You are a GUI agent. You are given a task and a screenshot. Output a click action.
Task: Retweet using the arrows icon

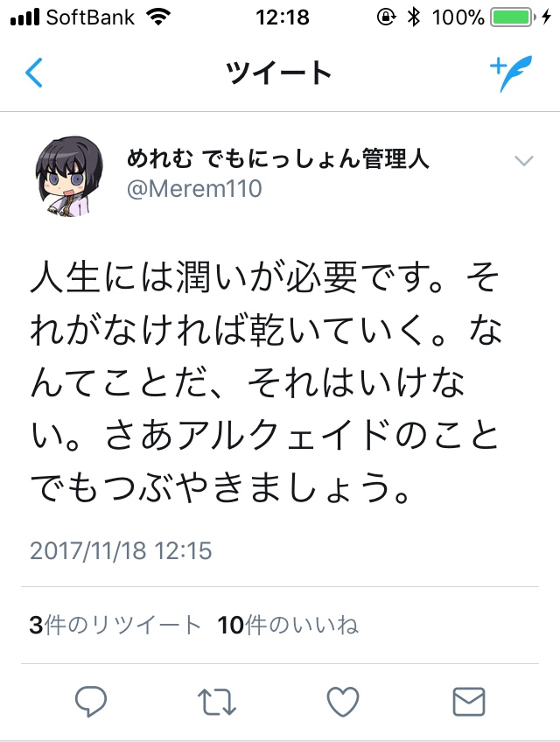217,702
